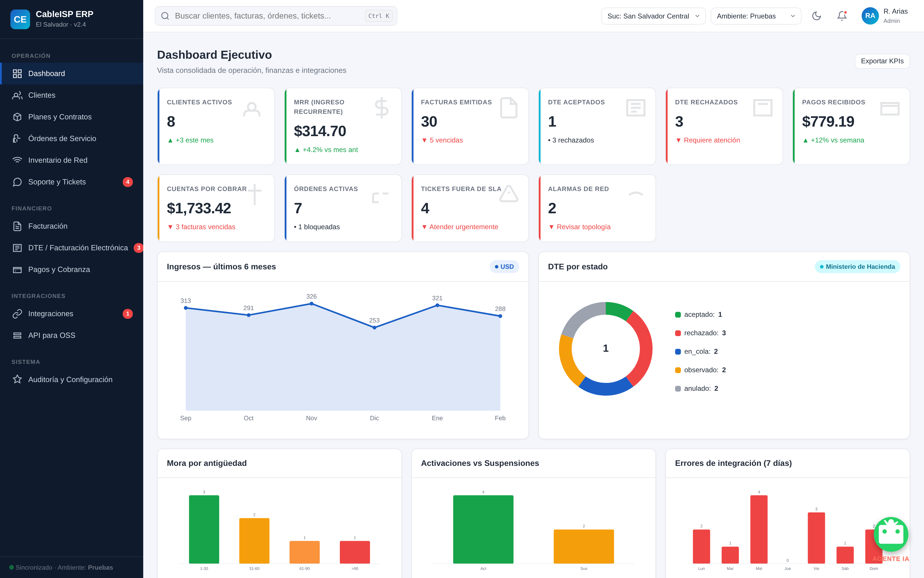The width and height of the screenshot is (924, 578).
Task: Click the Clientes people icon
Action: 17,95
